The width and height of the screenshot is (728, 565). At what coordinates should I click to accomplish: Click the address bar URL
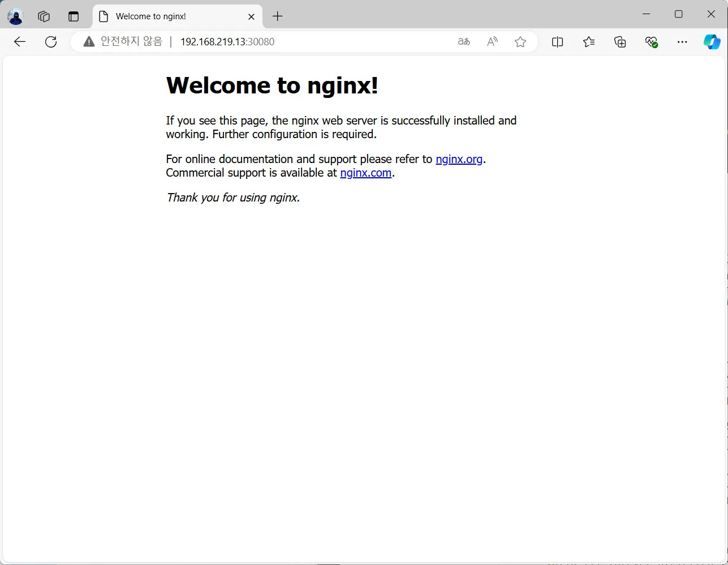tap(227, 41)
